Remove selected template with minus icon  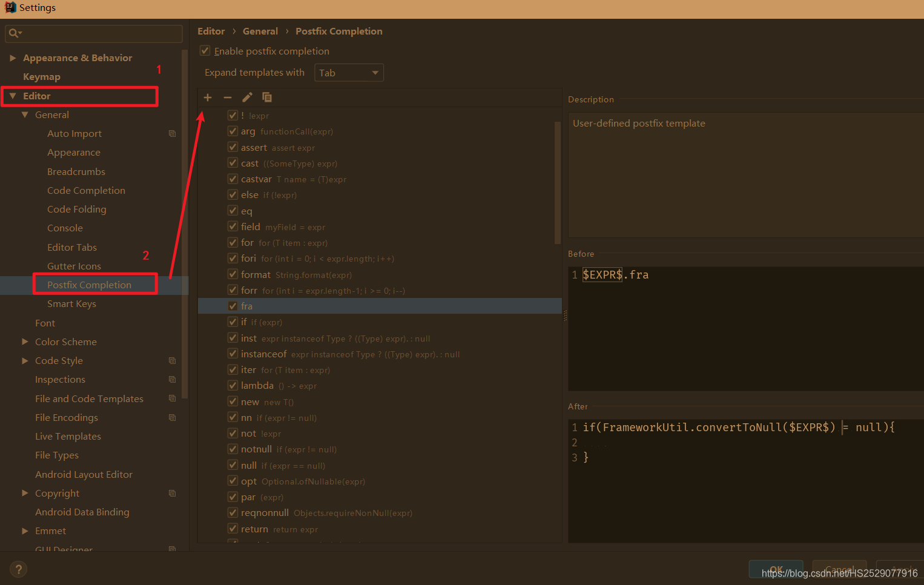[228, 97]
